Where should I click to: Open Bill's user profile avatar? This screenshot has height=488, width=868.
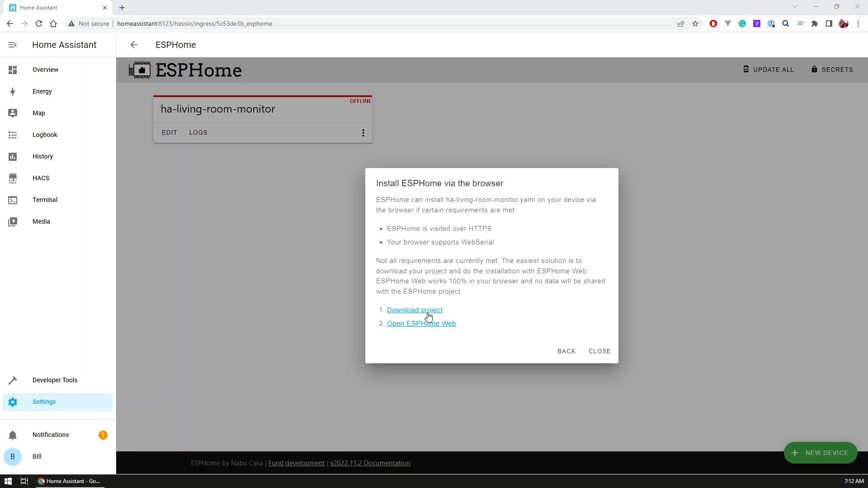pyautogui.click(x=13, y=456)
